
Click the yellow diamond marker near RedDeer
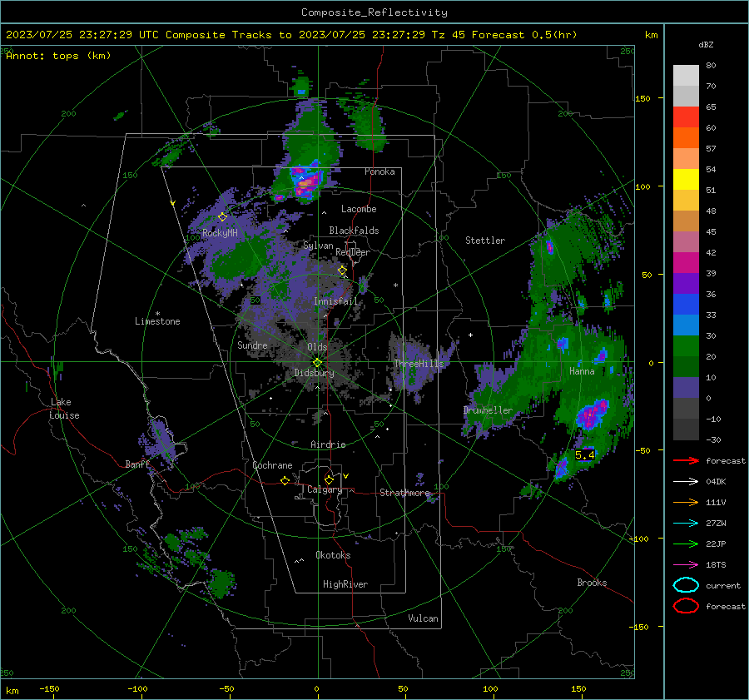click(342, 271)
